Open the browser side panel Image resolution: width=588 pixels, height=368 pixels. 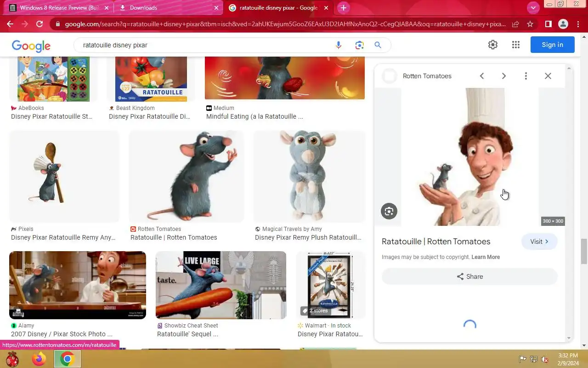[x=548, y=24]
